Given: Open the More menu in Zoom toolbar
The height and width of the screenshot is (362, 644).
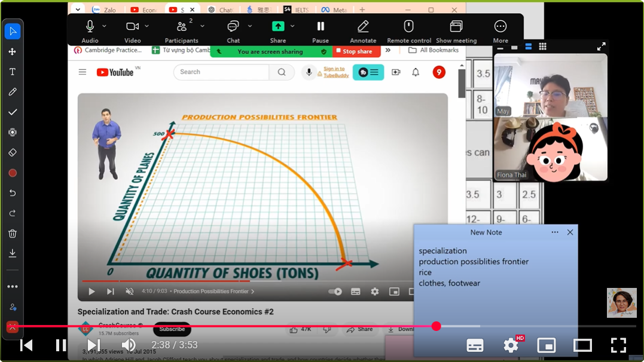Looking at the screenshot, I should pyautogui.click(x=500, y=31).
